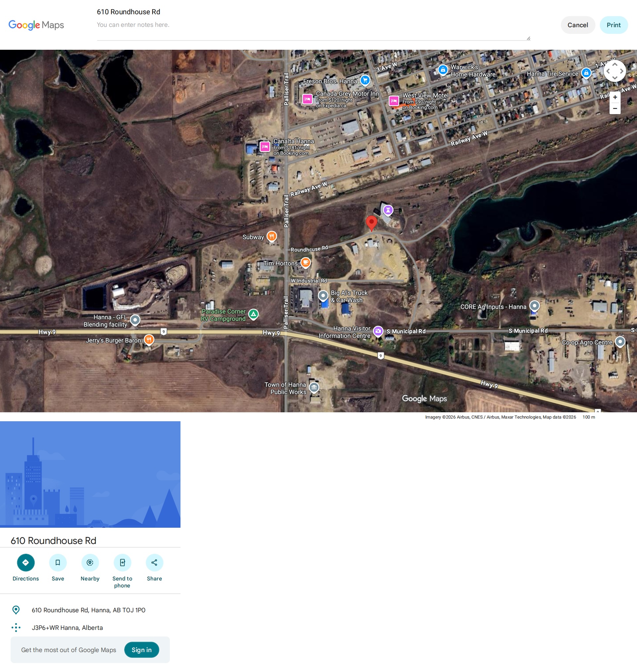637x672 pixels.
Task: Select the Hanna GFL Blending facility marker
Action: 135,320
